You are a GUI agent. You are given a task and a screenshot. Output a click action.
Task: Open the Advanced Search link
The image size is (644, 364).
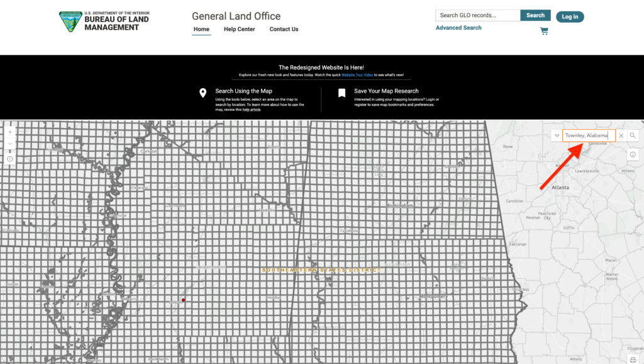pyautogui.click(x=458, y=28)
